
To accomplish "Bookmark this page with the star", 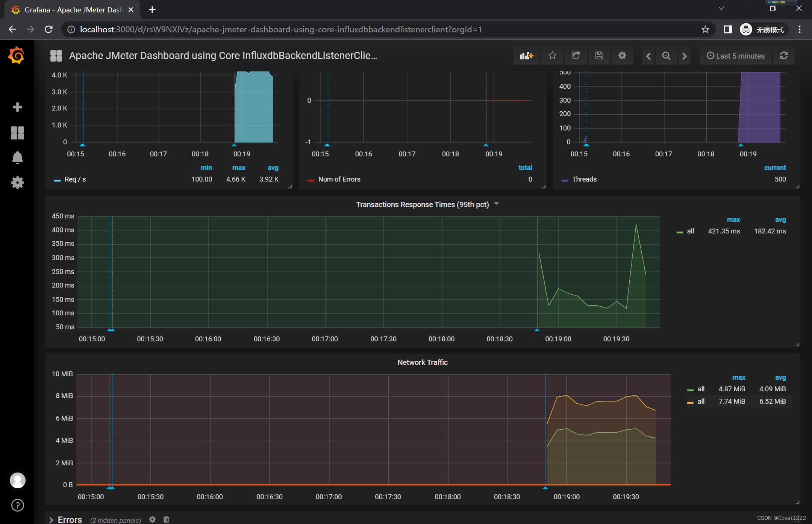I will (x=705, y=29).
